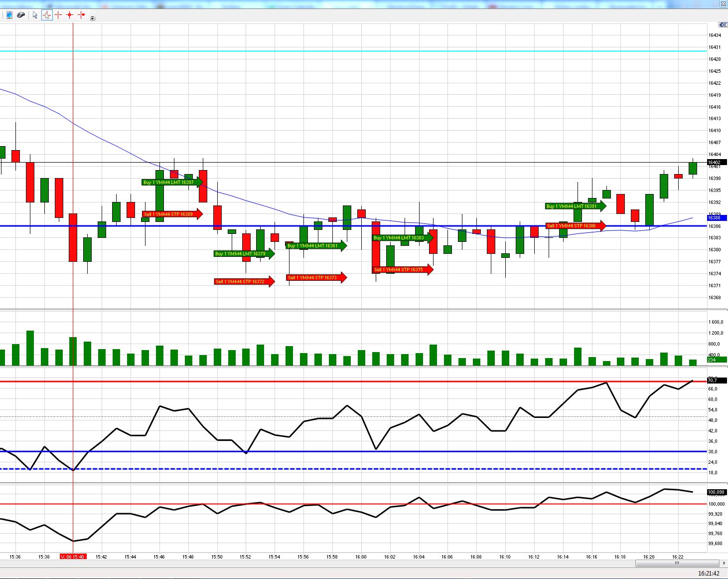Expand the side panel with double chevron
Screen dimensions: 728x579
(x=723, y=25)
